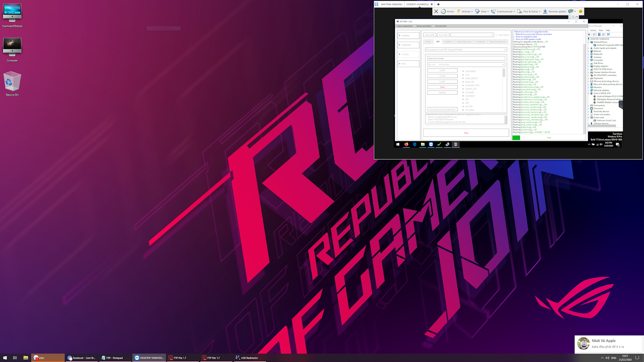Open the Reset ScreenLock tab
Image resolution: width=644 pixels, height=362 pixels.
coord(497,41)
